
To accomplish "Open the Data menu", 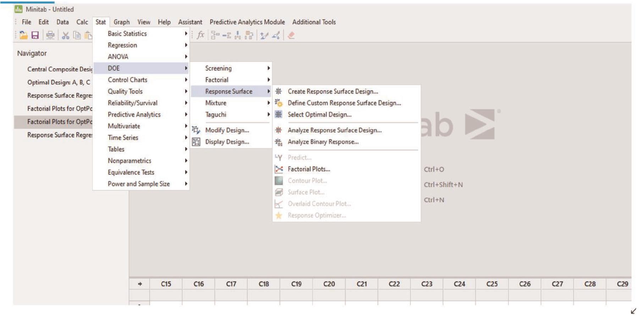I will click(x=62, y=22).
